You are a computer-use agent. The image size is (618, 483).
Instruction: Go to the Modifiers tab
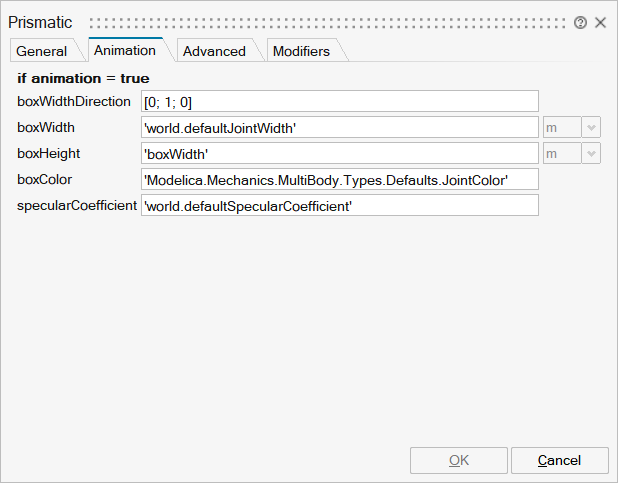(301, 51)
